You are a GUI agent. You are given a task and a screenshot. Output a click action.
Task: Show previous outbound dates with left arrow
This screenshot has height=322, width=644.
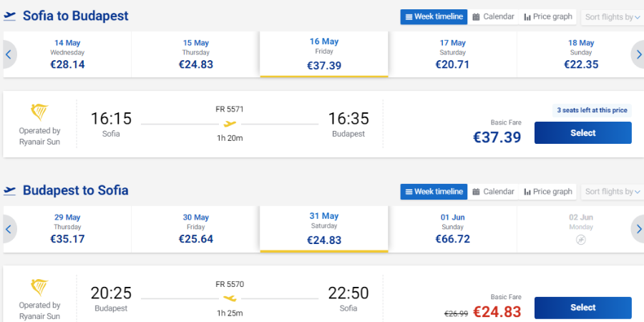tap(8, 54)
